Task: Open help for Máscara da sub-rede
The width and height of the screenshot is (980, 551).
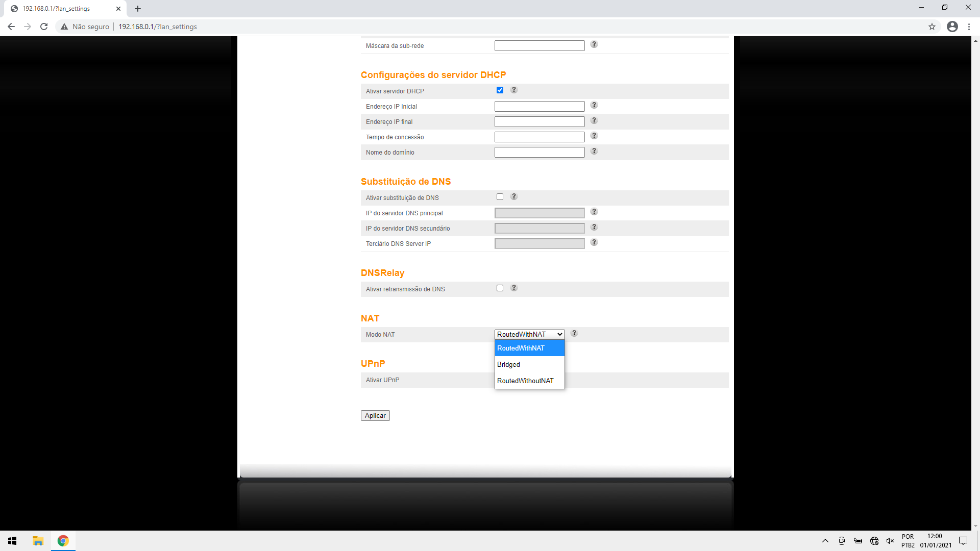Action: coord(594,45)
